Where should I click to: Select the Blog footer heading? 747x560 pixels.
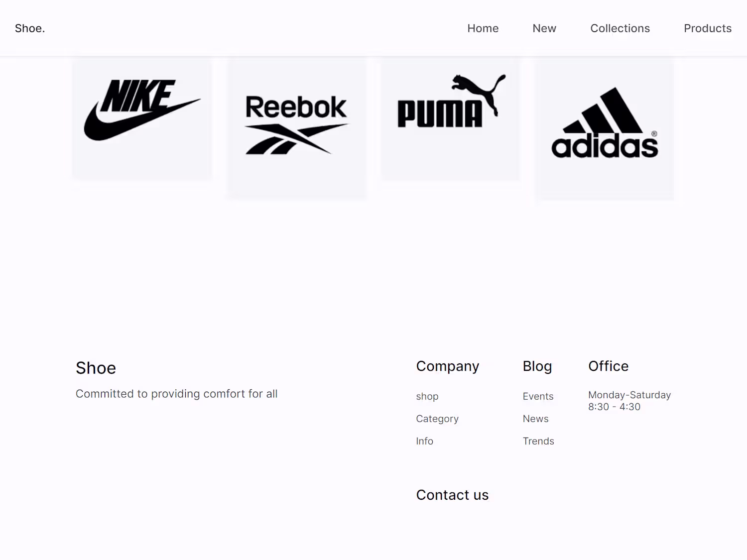click(537, 366)
